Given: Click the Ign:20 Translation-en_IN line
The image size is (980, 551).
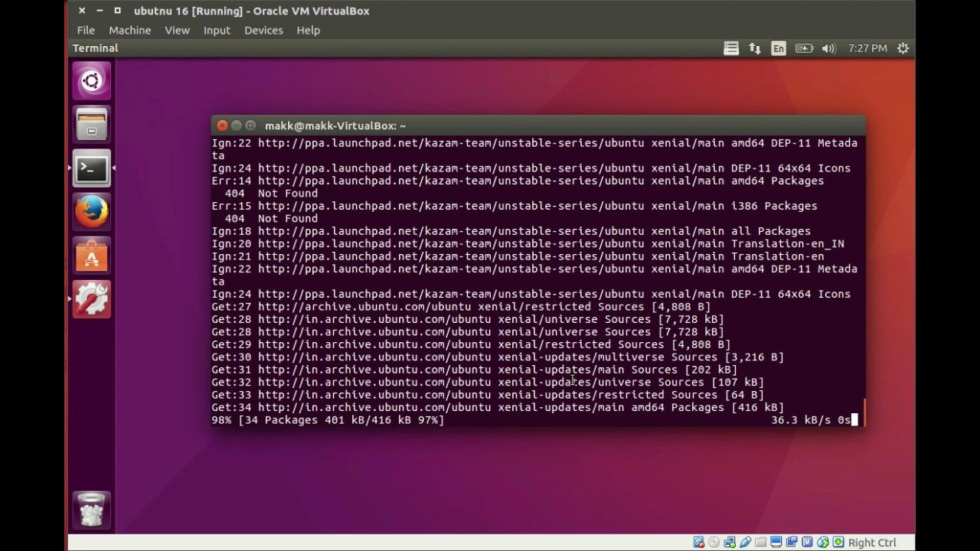Looking at the screenshot, I should point(528,243).
